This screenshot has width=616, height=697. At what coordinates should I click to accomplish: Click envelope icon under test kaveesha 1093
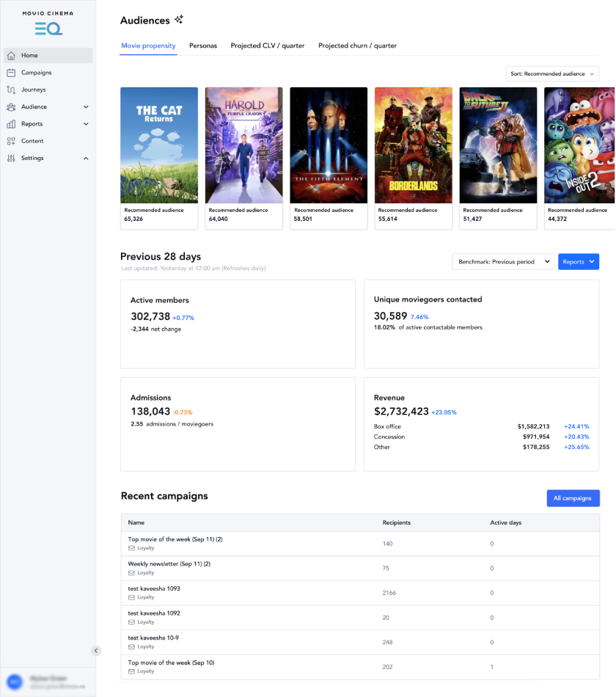pos(131,597)
